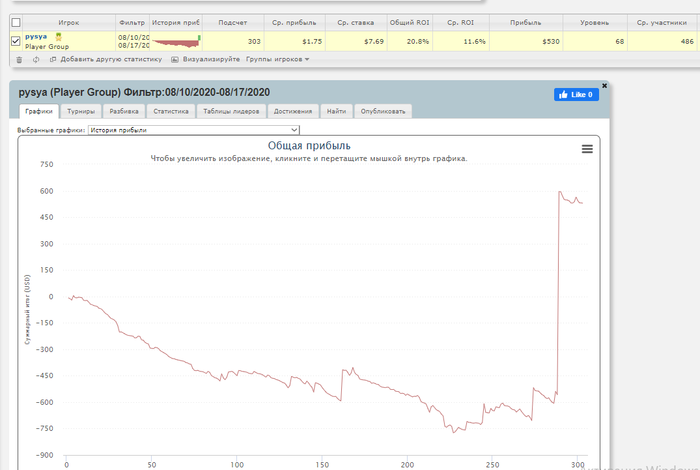The width and height of the screenshot is (700, 470).
Task: Click the Визуализируйте icon
Action: pyautogui.click(x=175, y=59)
